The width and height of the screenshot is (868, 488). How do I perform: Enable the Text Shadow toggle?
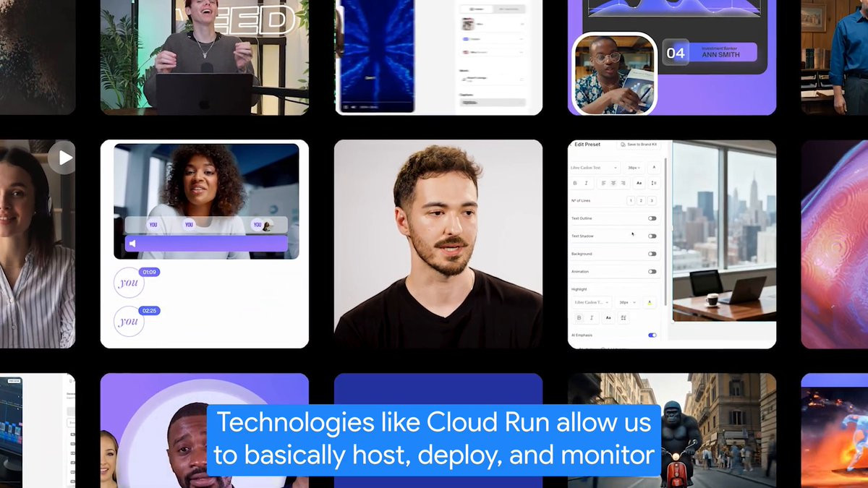click(652, 236)
